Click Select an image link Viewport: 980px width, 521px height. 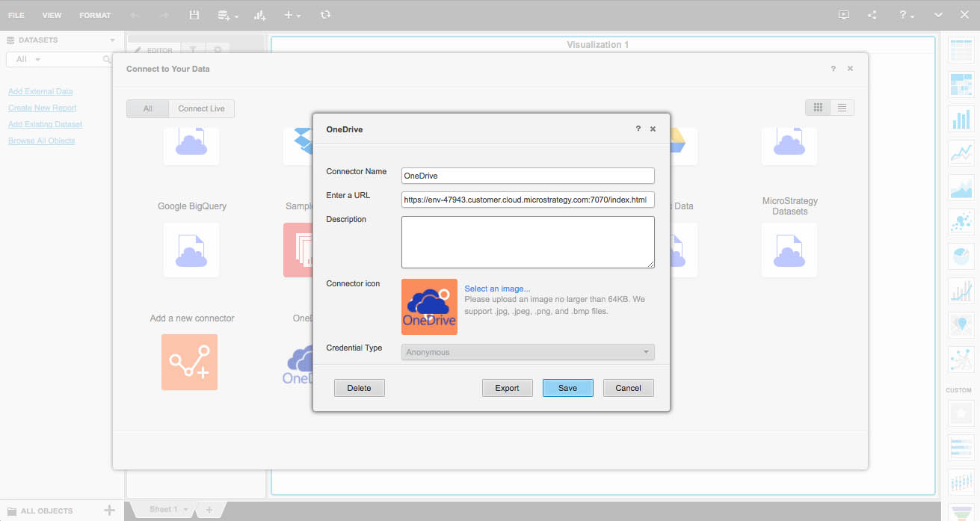[x=497, y=289]
